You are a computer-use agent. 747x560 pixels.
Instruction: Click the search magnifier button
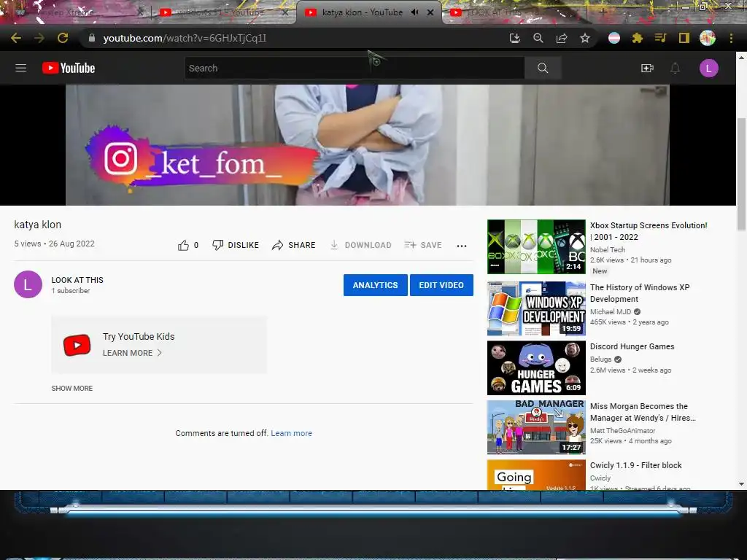point(543,68)
